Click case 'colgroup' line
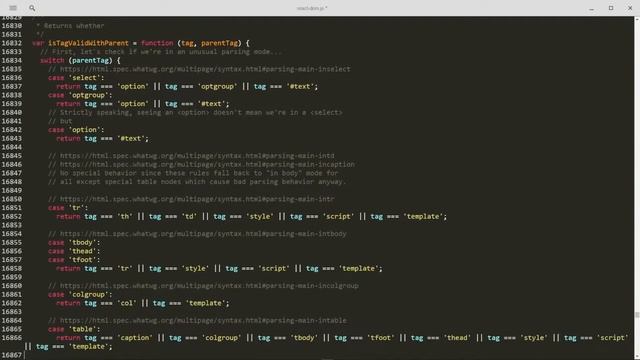Viewport: 640px width, 360px height. point(80,294)
